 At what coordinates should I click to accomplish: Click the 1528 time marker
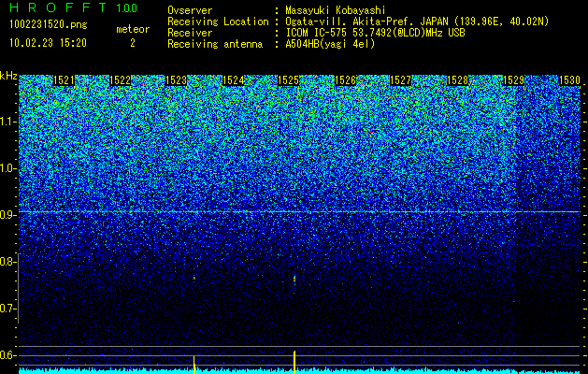(x=457, y=80)
